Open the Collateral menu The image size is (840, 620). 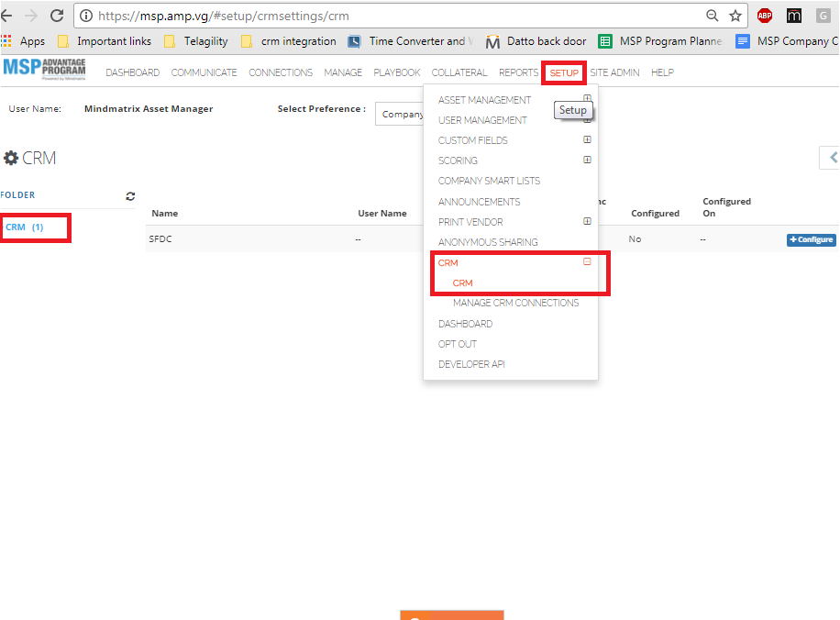pos(459,72)
